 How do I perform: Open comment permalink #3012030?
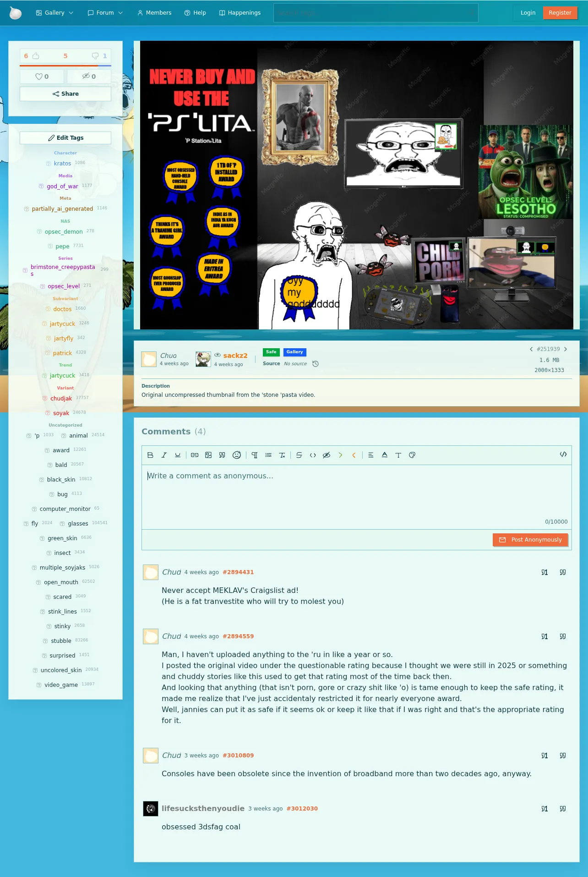click(302, 809)
